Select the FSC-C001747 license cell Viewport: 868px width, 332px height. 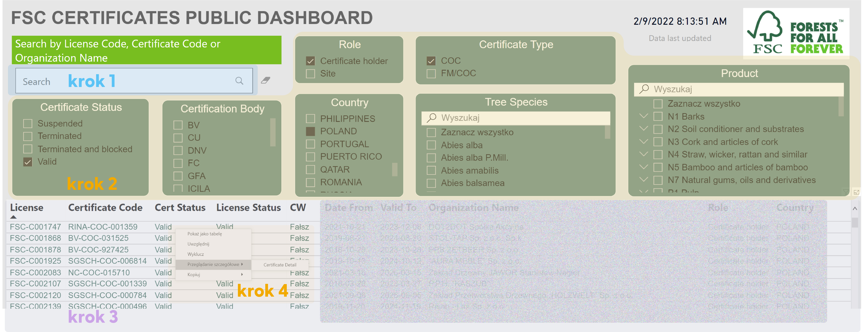(x=35, y=227)
